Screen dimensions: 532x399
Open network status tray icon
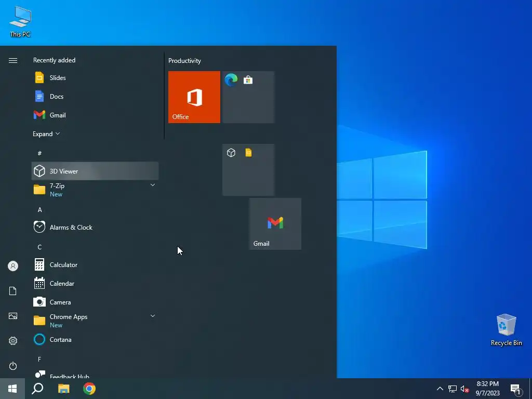(453, 389)
